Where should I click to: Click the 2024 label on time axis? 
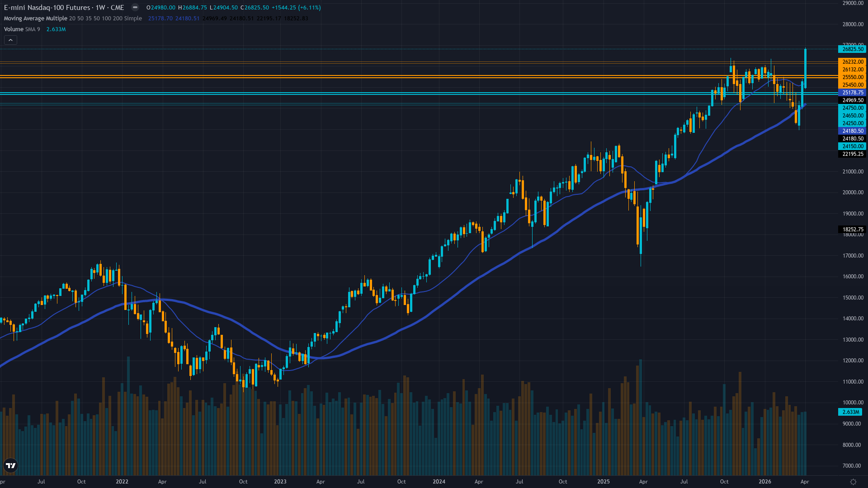(439, 482)
